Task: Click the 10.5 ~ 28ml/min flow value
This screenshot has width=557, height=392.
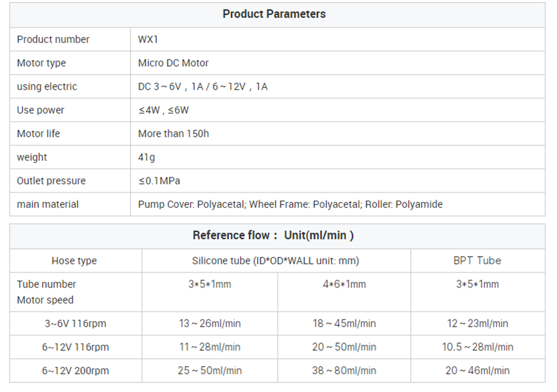Action: (478, 347)
